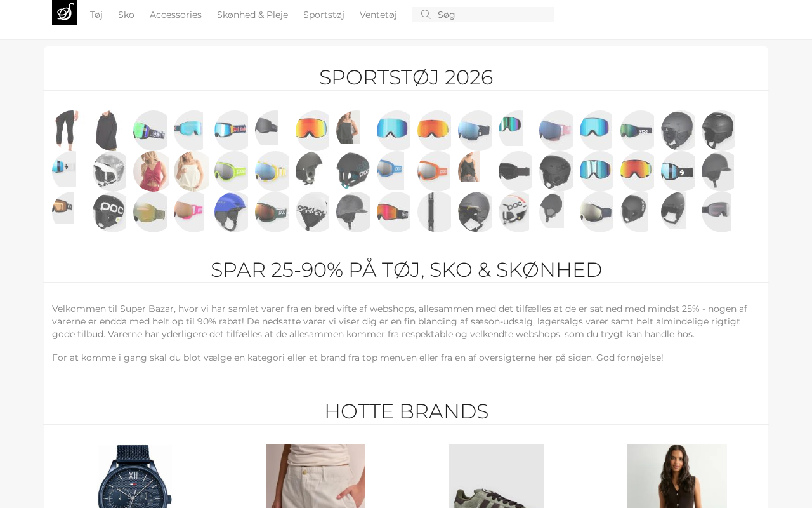The image size is (812, 508).
Task: Open the pink-strap goggles thumbnail
Action: [x=189, y=212]
